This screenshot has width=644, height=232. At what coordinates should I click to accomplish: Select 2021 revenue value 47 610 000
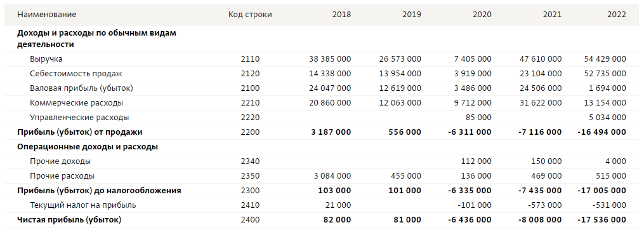[541, 59]
